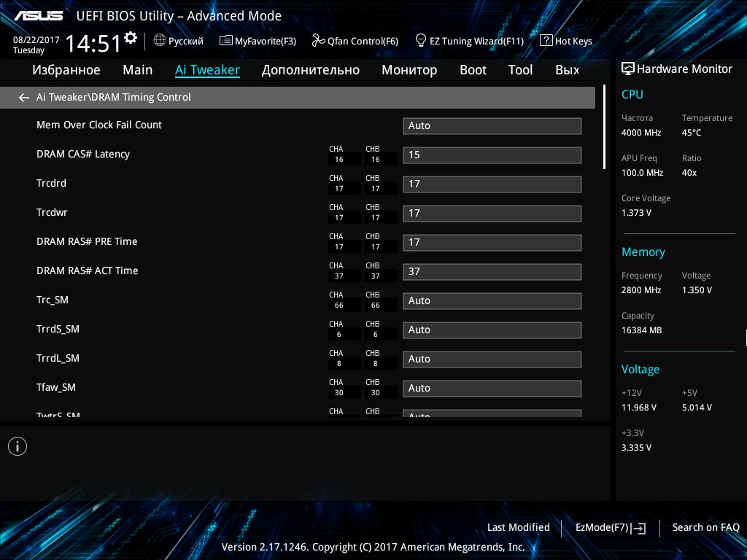Click the +12V 11.968 V reading
Viewport: 747px width, 560px height.
(x=639, y=408)
